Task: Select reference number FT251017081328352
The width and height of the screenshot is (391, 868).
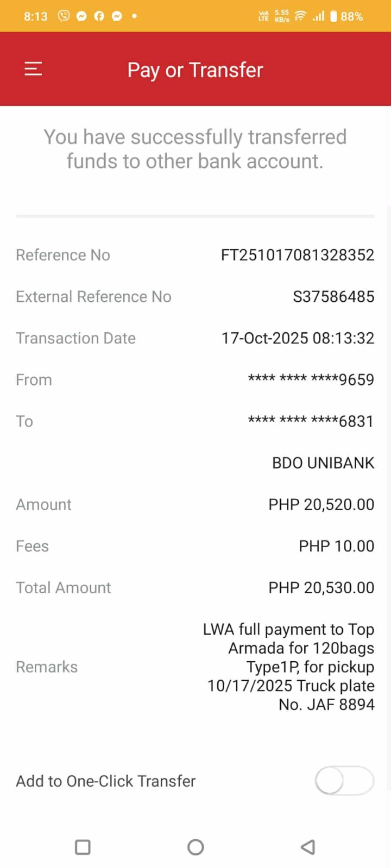Action: pos(297,255)
